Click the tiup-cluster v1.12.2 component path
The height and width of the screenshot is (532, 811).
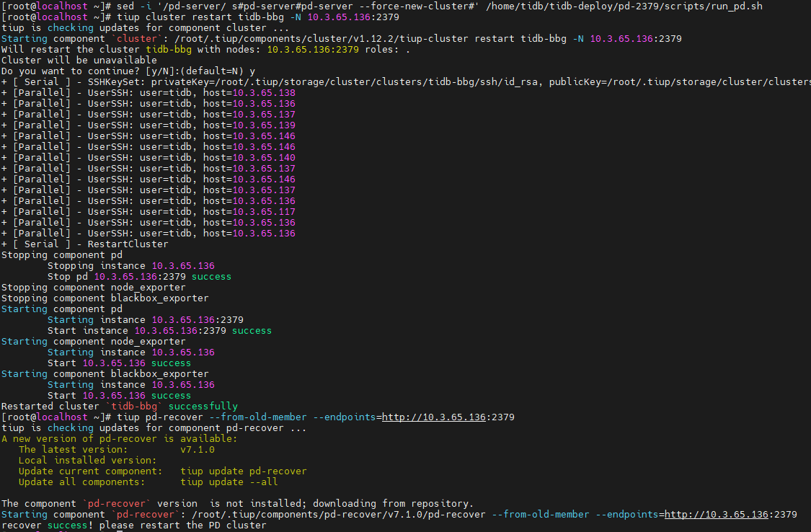click(322, 39)
